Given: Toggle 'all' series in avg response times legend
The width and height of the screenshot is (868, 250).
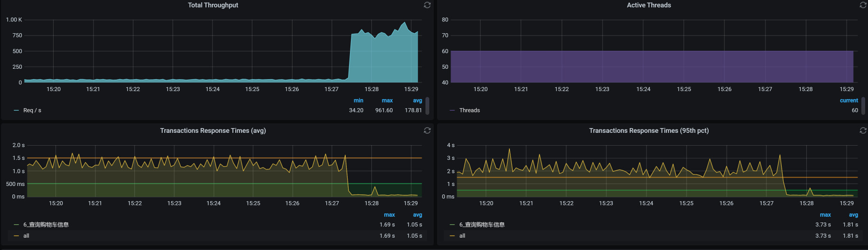Looking at the screenshot, I should click(x=26, y=236).
